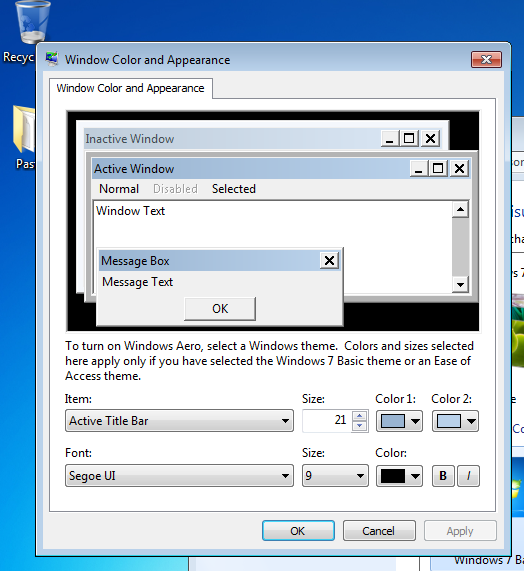Select the Window Color and Appearance tab
Viewport: 524px width, 571px height.
pyautogui.click(x=131, y=88)
